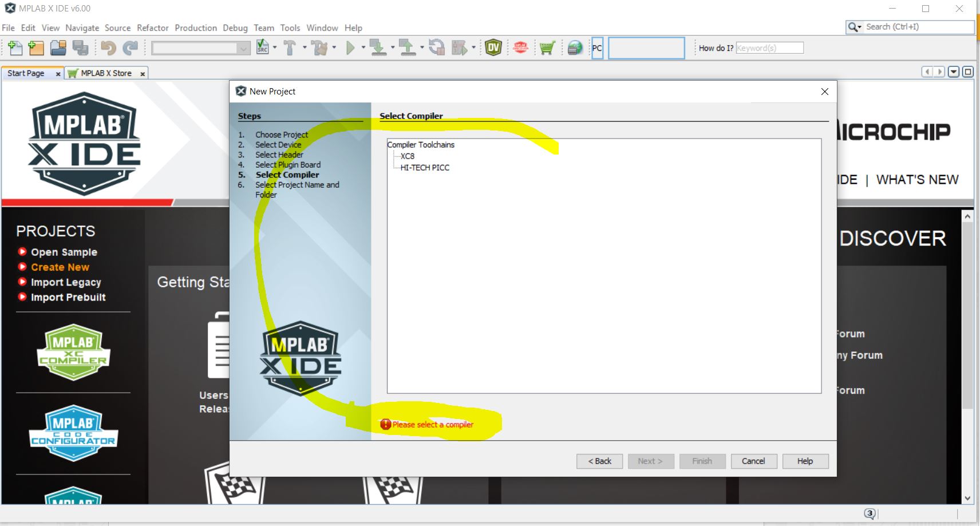Open the MPLAB Data Visualizer DV icon

pyautogui.click(x=493, y=48)
